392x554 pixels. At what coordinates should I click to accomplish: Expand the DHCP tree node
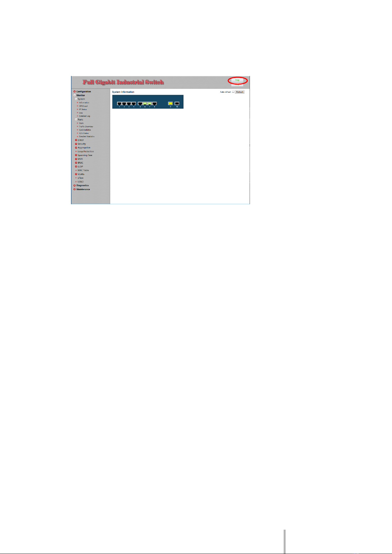click(76, 140)
